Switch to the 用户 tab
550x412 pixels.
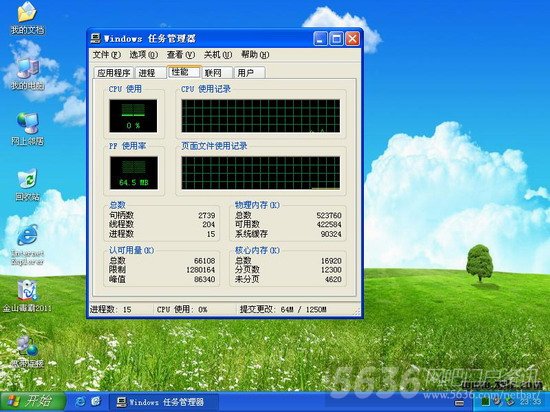point(249,73)
